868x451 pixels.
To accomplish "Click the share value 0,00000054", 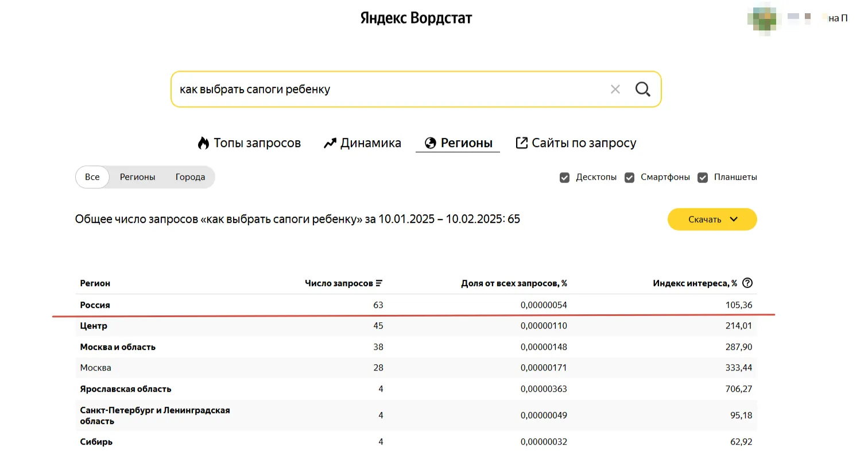I will tap(544, 305).
